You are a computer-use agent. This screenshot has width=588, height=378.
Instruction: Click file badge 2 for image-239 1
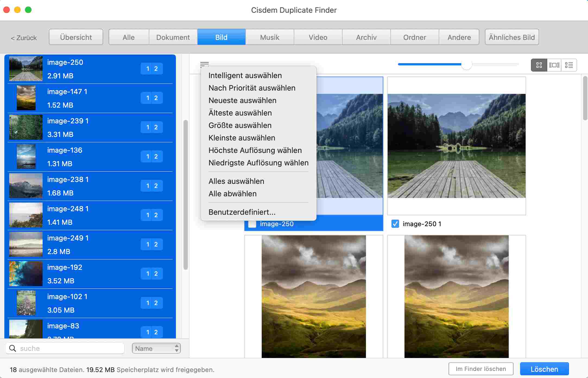click(156, 127)
